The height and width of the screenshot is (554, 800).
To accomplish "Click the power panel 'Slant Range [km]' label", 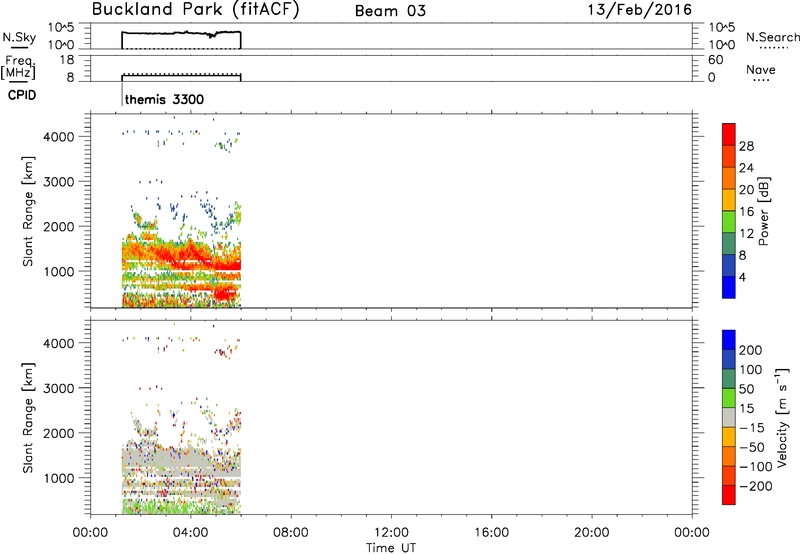I will (28, 211).
